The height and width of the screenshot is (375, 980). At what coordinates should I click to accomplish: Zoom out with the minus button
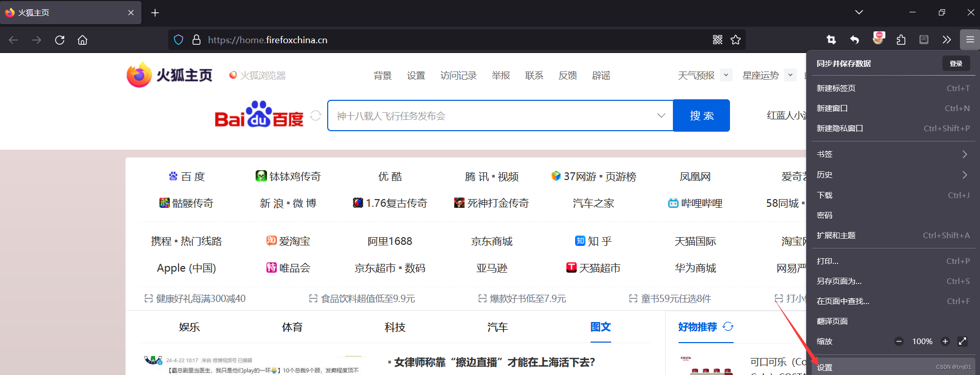(899, 341)
